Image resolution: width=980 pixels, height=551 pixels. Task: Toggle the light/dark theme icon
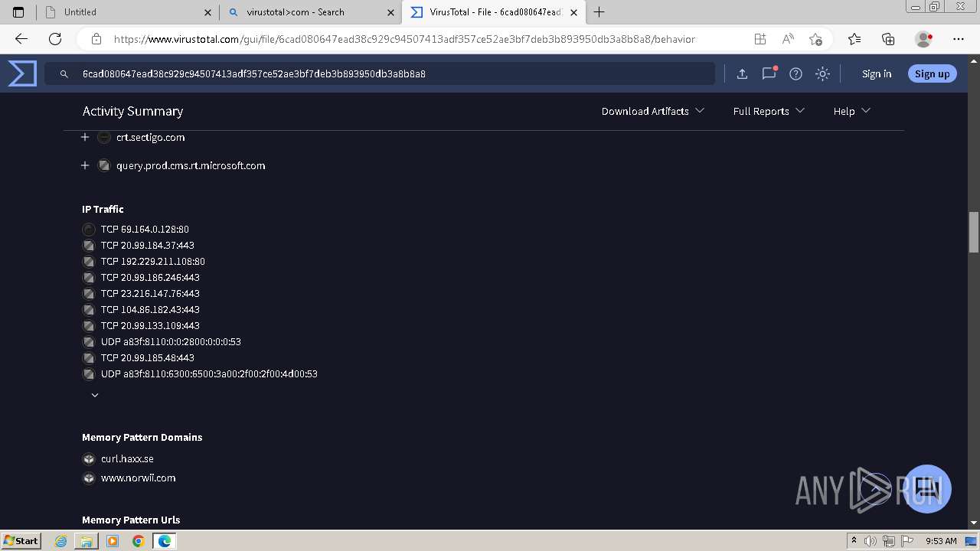tap(822, 73)
